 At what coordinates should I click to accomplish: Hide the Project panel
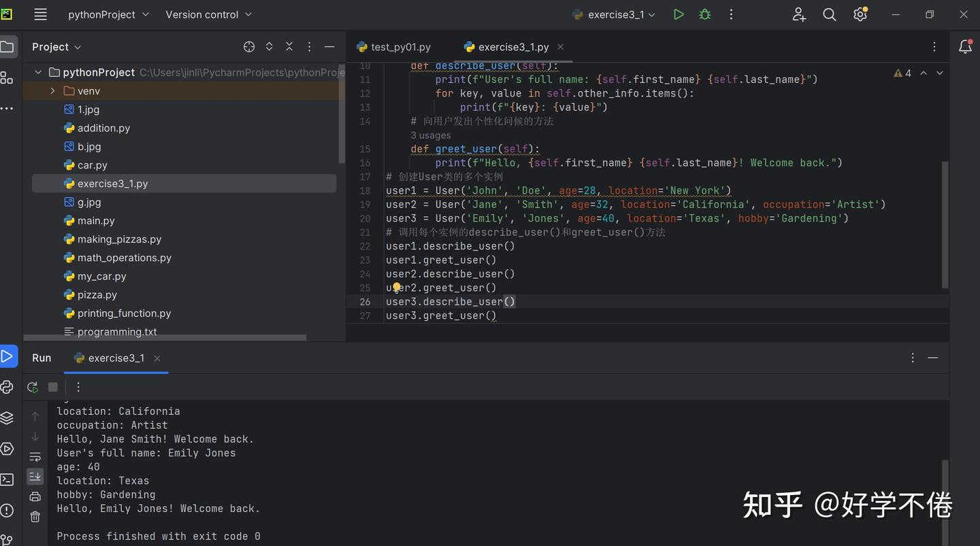pyautogui.click(x=329, y=46)
